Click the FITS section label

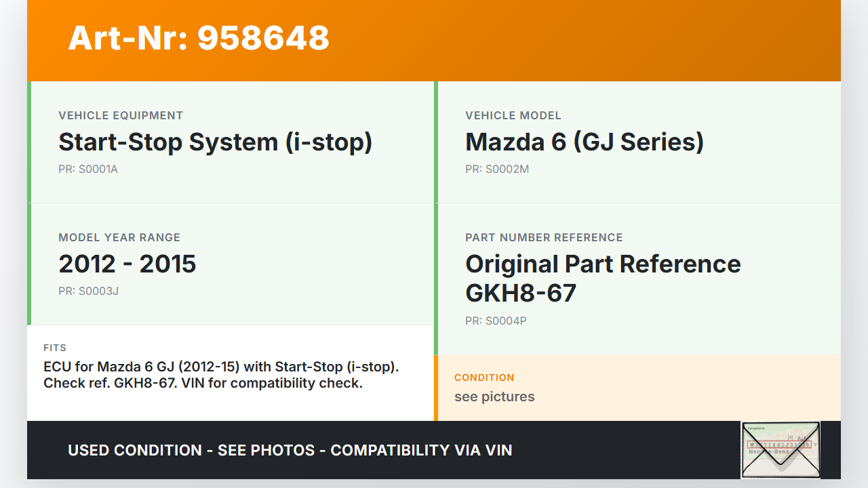click(x=55, y=348)
